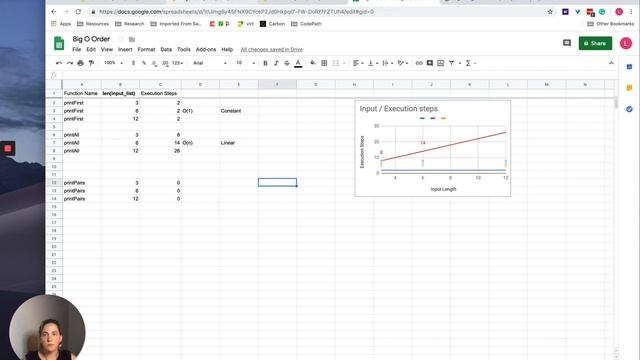640x360 pixels.
Task: Go back in the browser
Action: pos(54,12)
